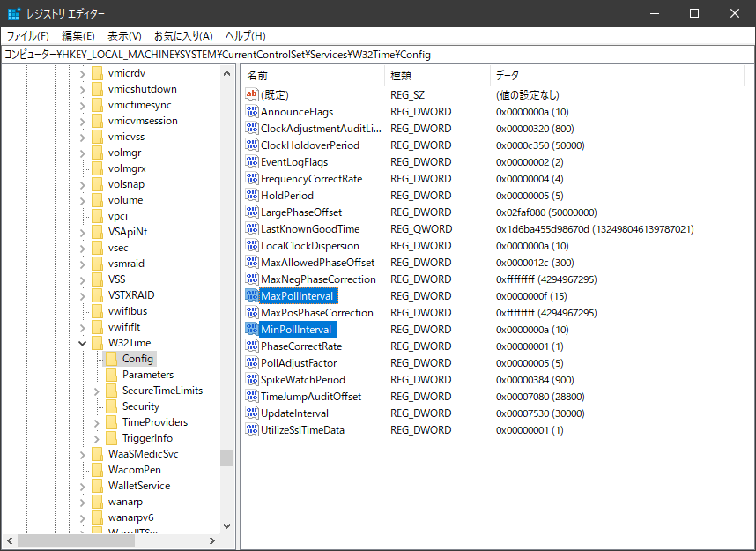Click the LargePhaseOffset value icon
The image size is (756, 551).
[x=252, y=212]
